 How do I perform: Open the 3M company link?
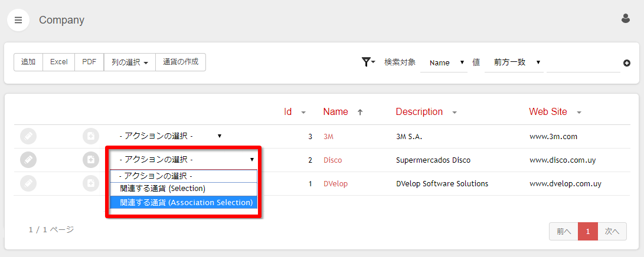point(328,137)
